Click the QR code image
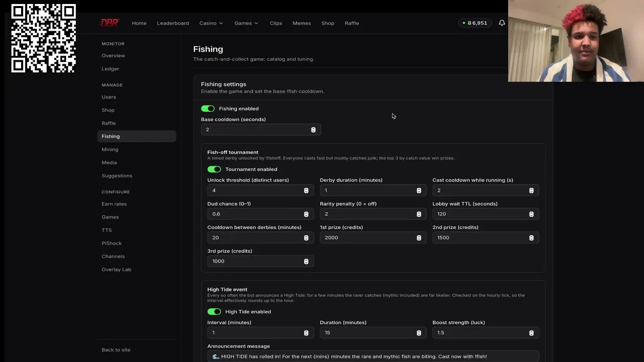Image resolution: width=644 pixels, height=362 pixels. [x=44, y=38]
